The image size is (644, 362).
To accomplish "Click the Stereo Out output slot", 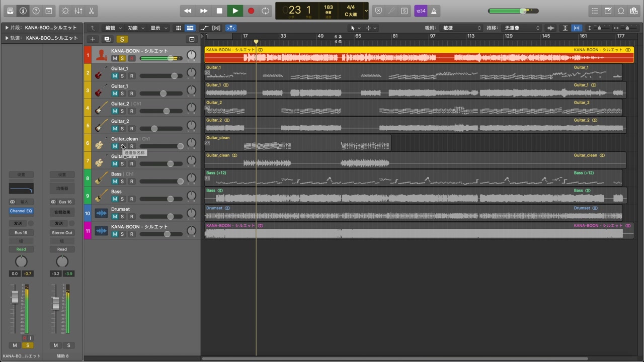I will tap(62, 233).
